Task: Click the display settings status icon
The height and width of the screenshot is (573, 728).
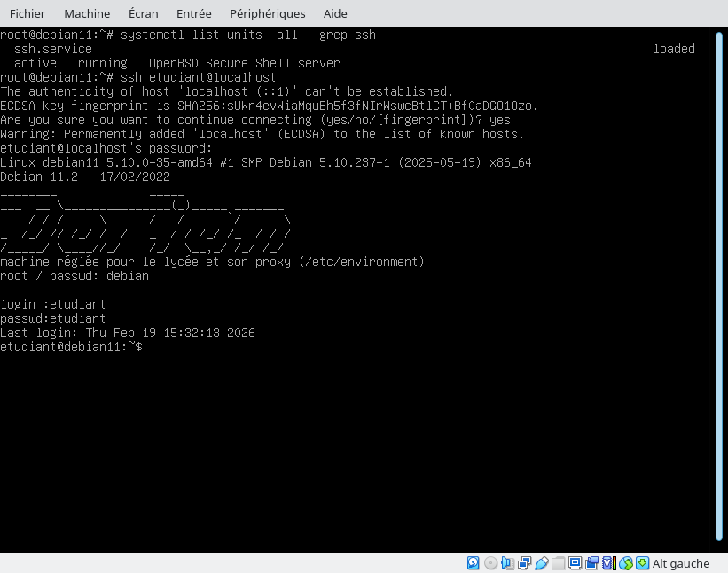Action: coord(575,563)
